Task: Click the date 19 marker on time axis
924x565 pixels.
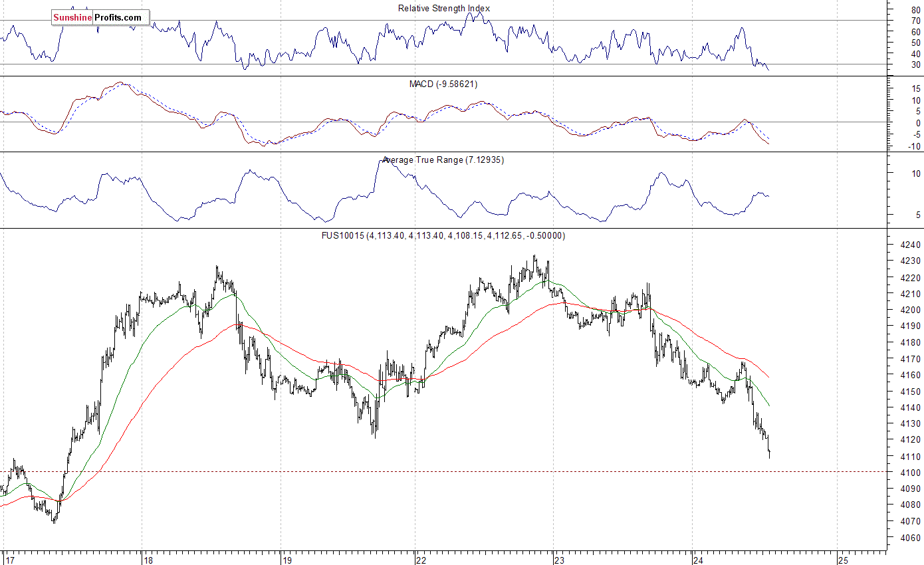Action: 287,560
